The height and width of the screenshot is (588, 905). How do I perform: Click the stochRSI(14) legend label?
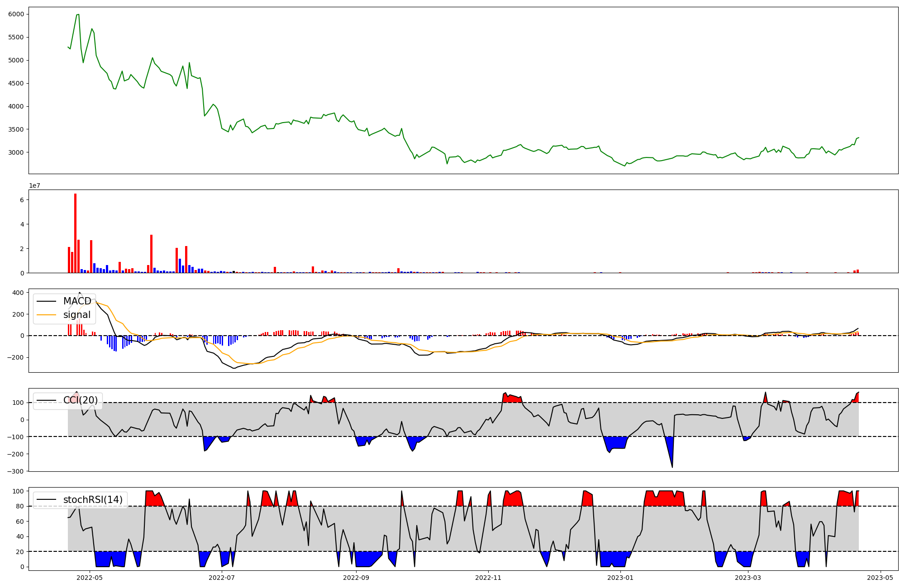pyautogui.click(x=93, y=500)
